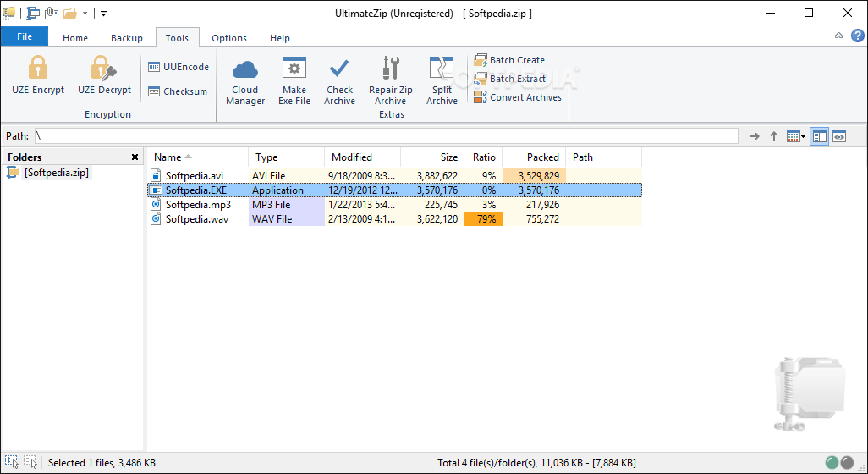Click the MP3 File type cell

[286, 204]
